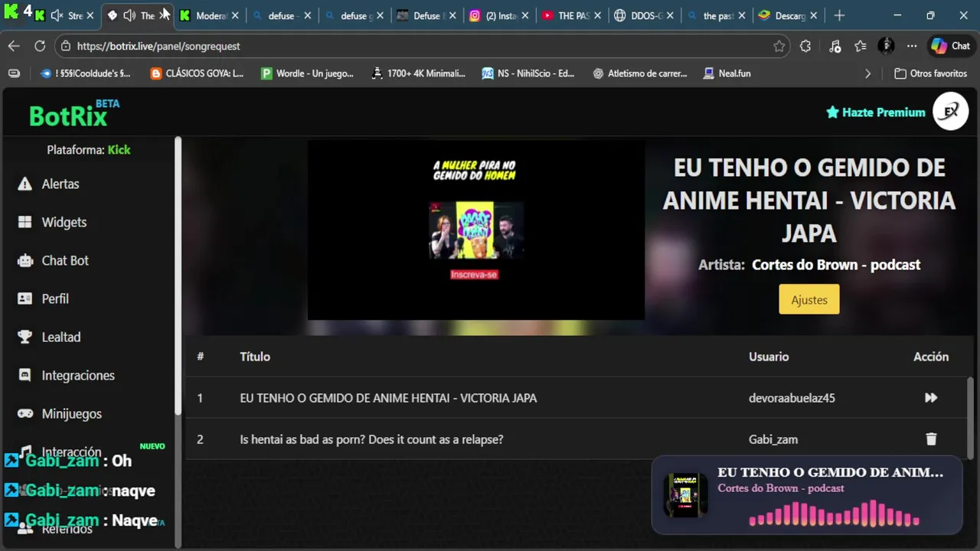Viewport: 980px width, 551px height.
Task: Click Hazte Premium link
Action: pos(875,112)
